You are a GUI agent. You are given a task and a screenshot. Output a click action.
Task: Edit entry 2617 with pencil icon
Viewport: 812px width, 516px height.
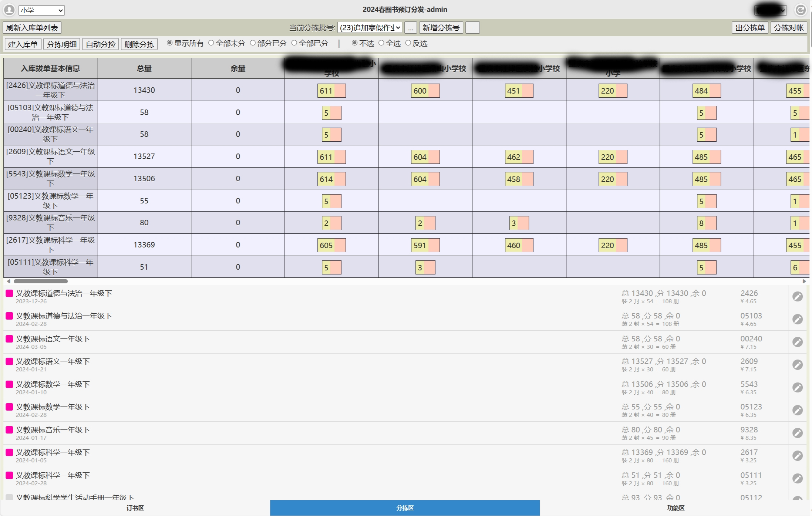point(798,456)
